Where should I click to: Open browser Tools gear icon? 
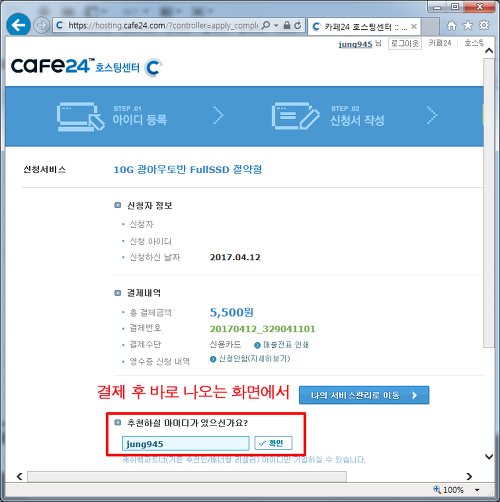tap(484, 25)
